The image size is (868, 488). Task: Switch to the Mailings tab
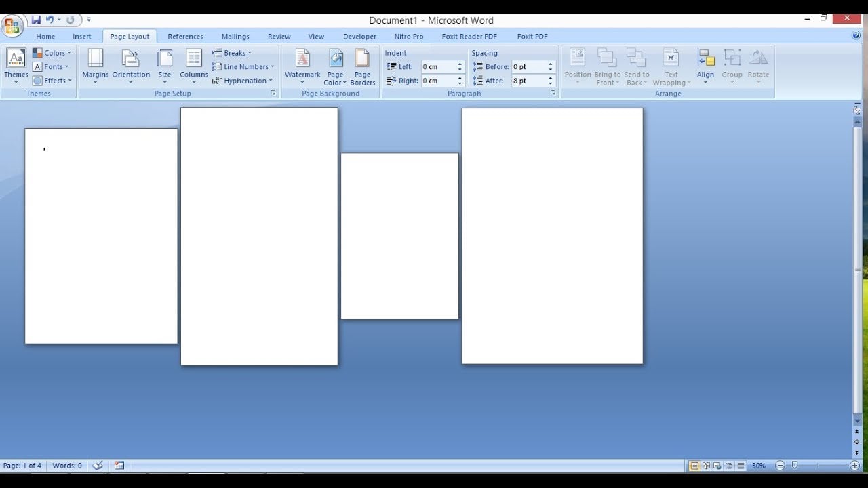235,37
